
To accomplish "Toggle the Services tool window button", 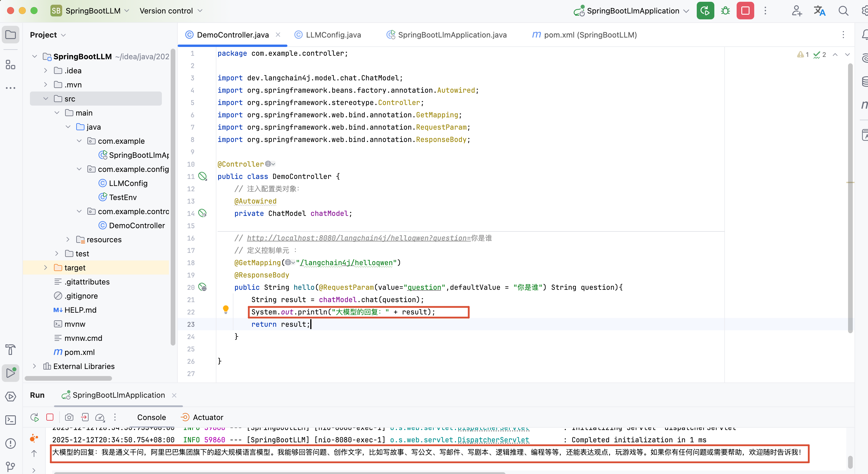I will pos(11,397).
